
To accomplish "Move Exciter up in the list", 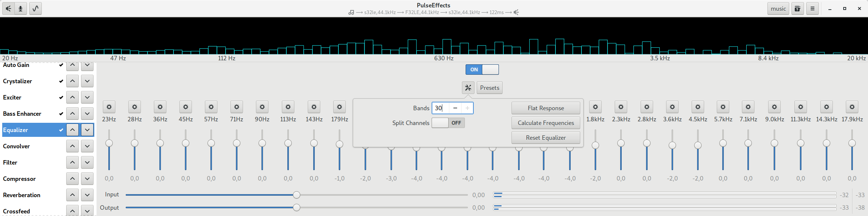I will coord(72,97).
